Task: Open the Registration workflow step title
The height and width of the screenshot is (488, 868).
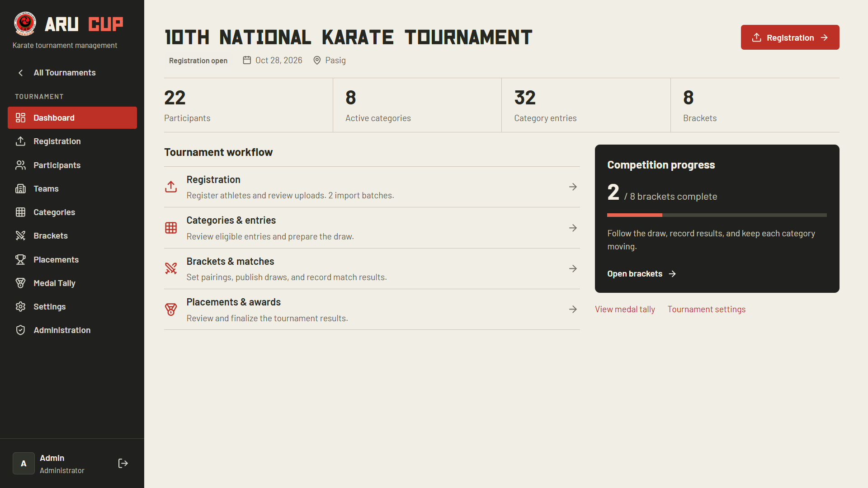Action: pyautogui.click(x=213, y=180)
